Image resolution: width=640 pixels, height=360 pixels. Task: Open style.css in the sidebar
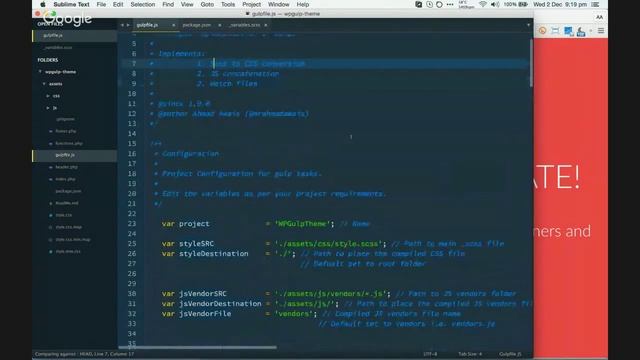tap(64, 215)
